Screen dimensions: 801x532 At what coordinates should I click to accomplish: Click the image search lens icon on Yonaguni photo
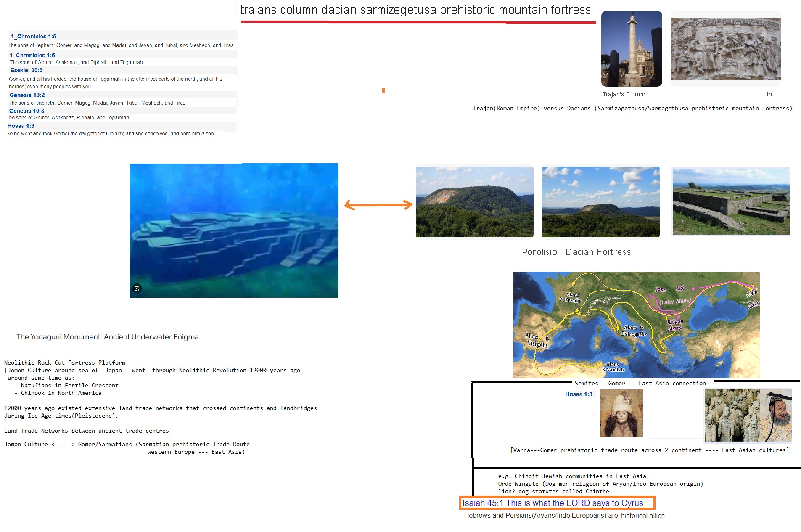pos(137,288)
